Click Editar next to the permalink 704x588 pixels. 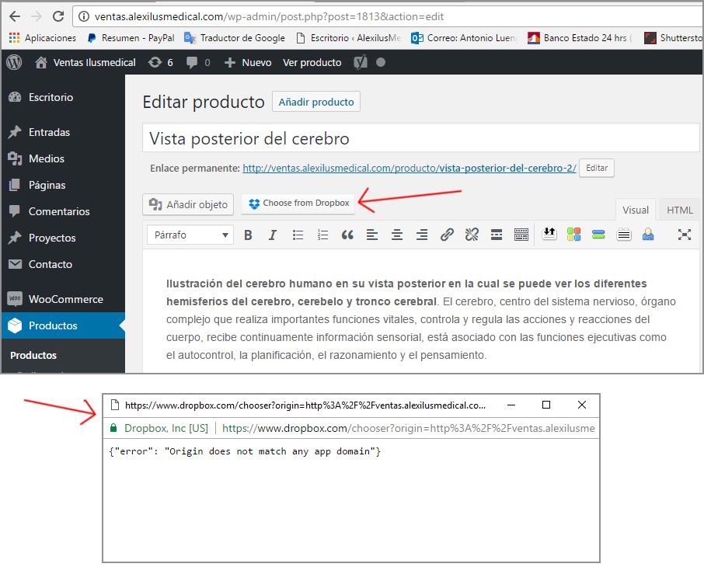click(x=597, y=168)
